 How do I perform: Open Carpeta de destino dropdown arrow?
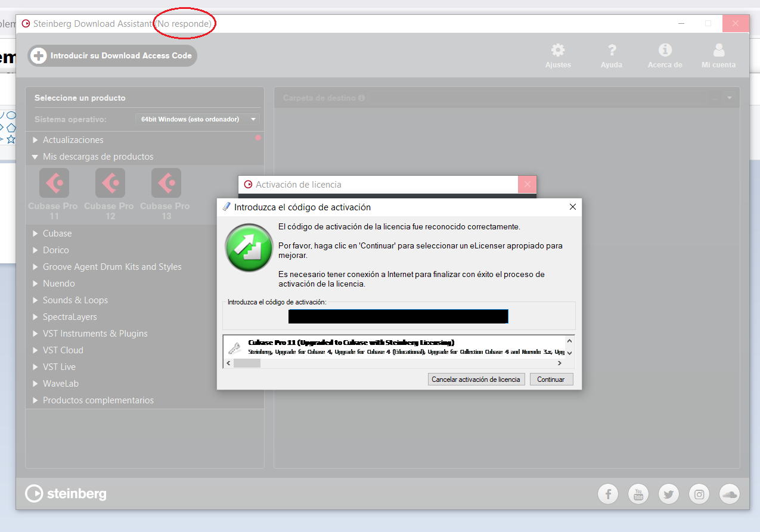tap(730, 98)
